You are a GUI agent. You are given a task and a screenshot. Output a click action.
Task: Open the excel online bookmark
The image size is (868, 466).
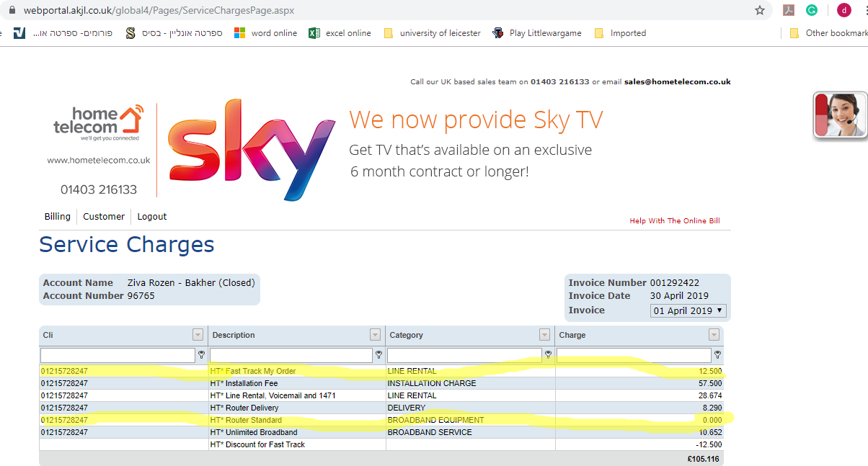[340, 33]
